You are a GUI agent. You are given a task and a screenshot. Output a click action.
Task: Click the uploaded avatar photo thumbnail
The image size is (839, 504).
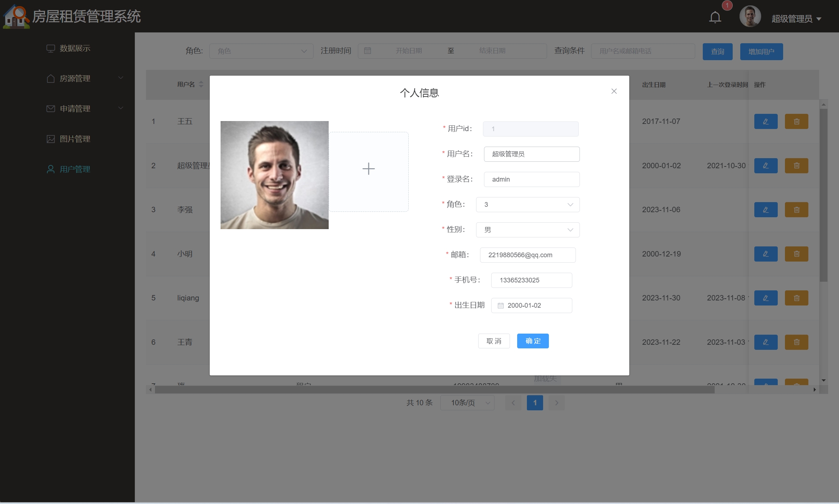pos(274,175)
